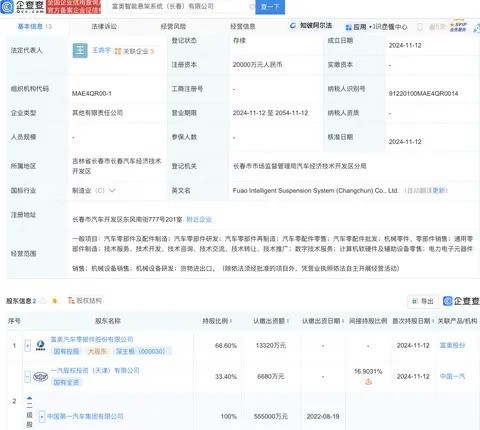Click the 大股东 tag
This screenshot has height=430, width=480.
pyautogui.click(x=97, y=351)
